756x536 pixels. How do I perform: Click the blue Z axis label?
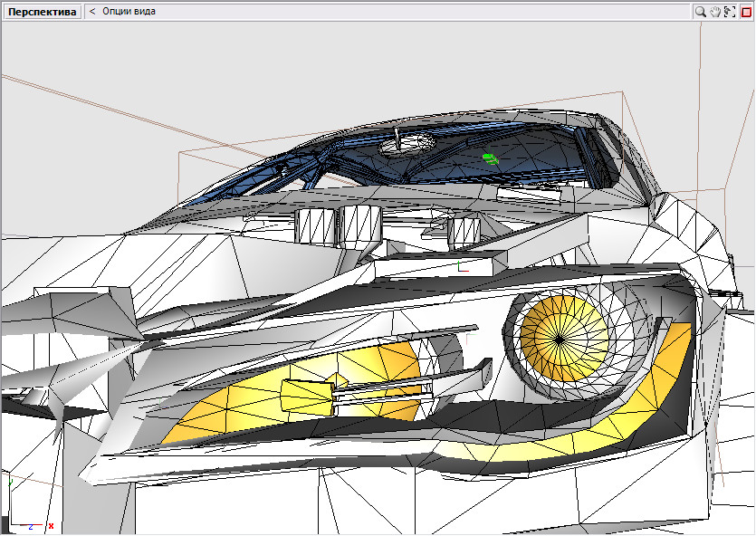(30, 526)
